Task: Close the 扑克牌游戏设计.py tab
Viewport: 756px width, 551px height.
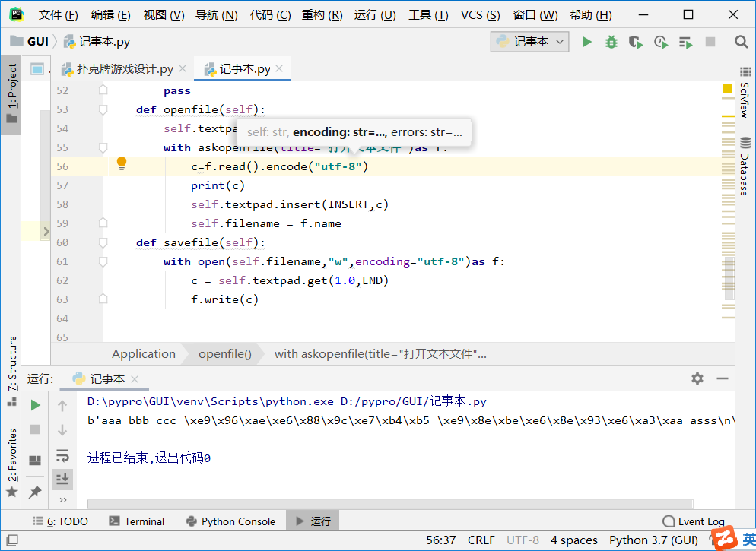Action: pyautogui.click(x=183, y=68)
